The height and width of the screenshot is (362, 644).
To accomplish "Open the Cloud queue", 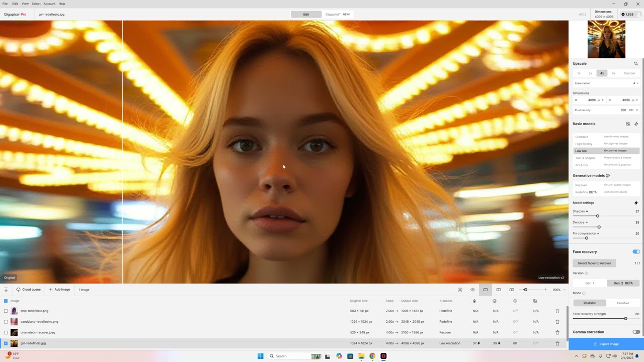I will click(28, 290).
